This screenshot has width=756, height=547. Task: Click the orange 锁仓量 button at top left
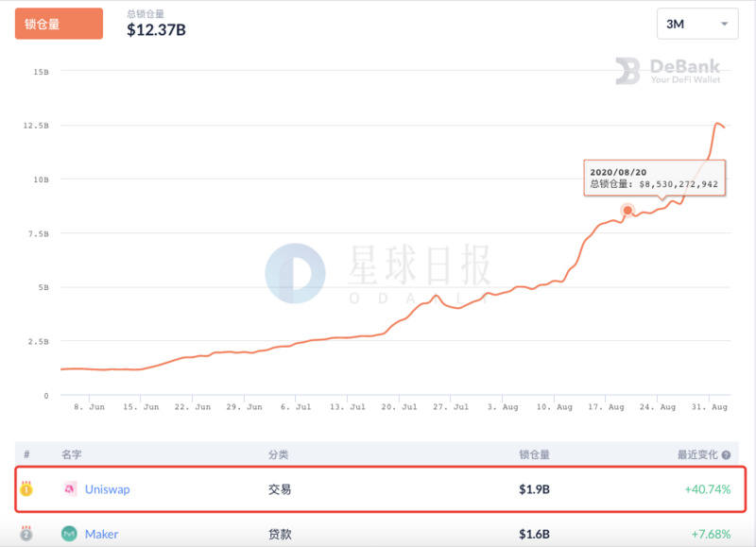click(x=58, y=24)
